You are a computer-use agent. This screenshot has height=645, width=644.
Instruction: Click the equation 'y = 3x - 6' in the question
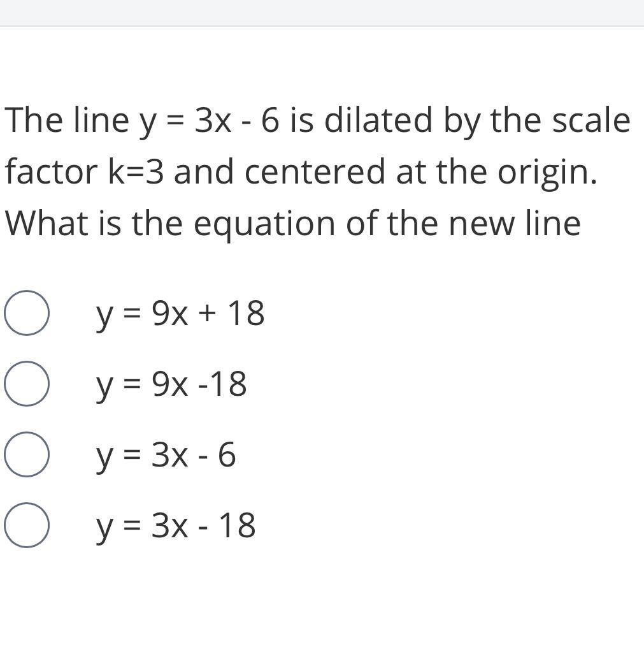point(208,120)
